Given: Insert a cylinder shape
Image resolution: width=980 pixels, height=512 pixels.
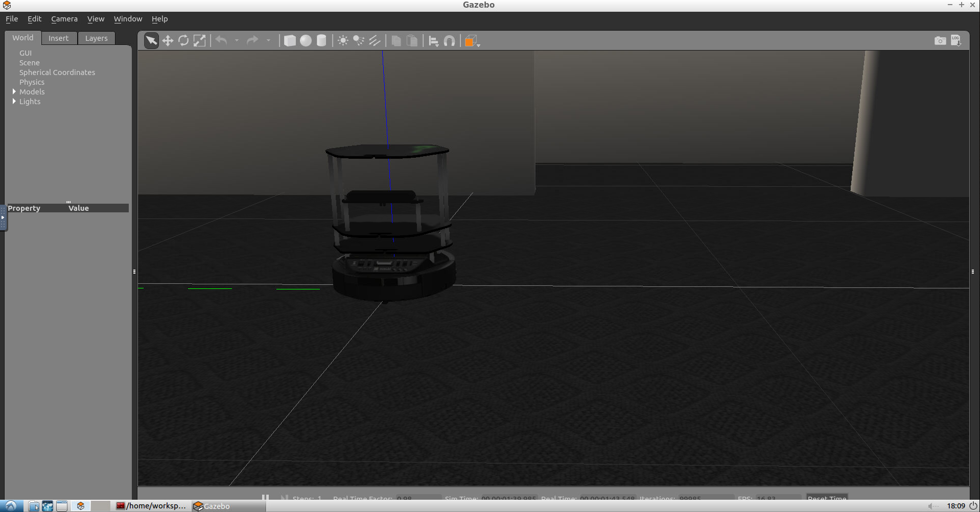Looking at the screenshot, I should 321,40.
